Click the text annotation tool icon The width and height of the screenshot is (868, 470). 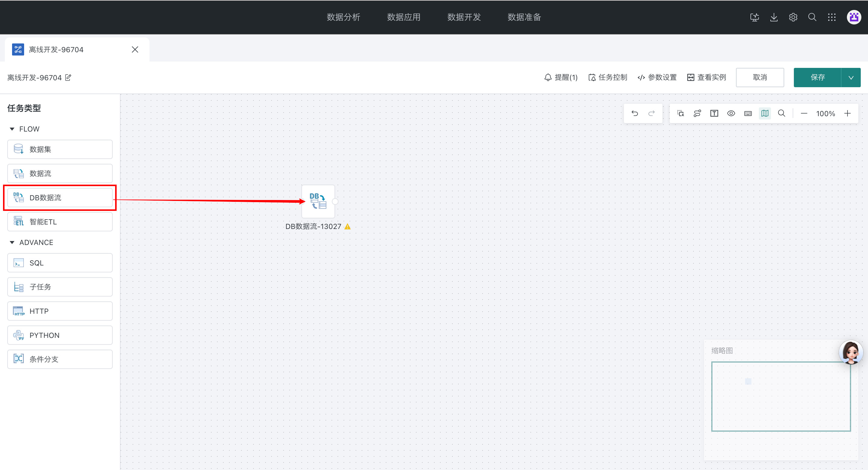coord(714,113)
